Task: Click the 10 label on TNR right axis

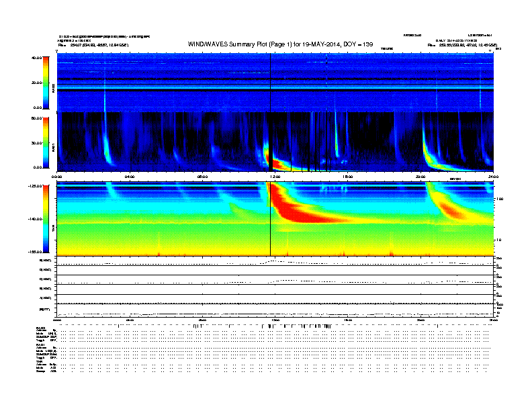Action: (x=498, y=240)
